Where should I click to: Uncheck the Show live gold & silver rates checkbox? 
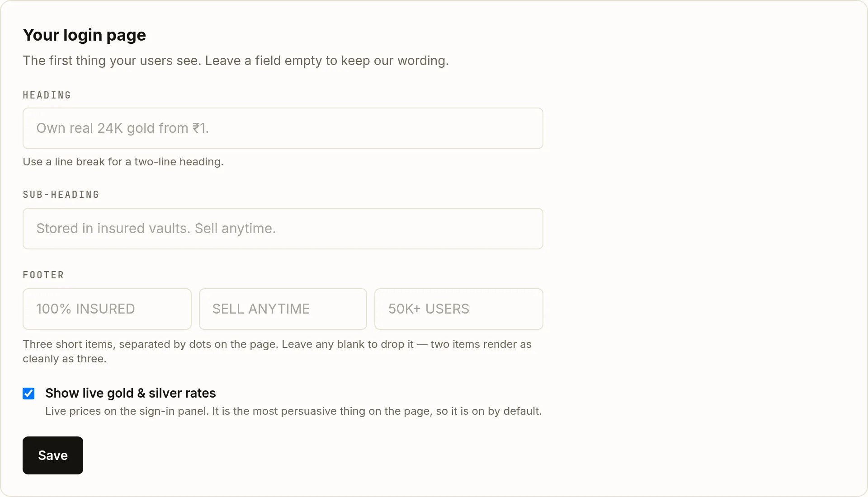pos(28,394)
